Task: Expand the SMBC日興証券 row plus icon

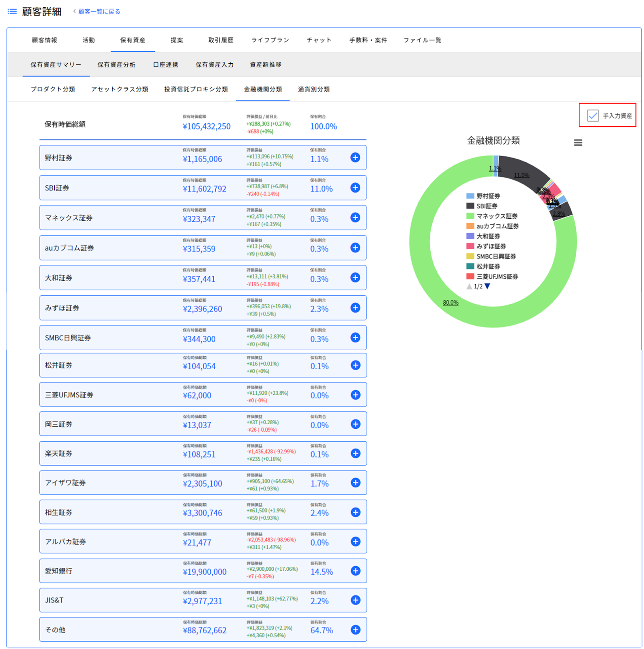Action: [x=355, y=337]
